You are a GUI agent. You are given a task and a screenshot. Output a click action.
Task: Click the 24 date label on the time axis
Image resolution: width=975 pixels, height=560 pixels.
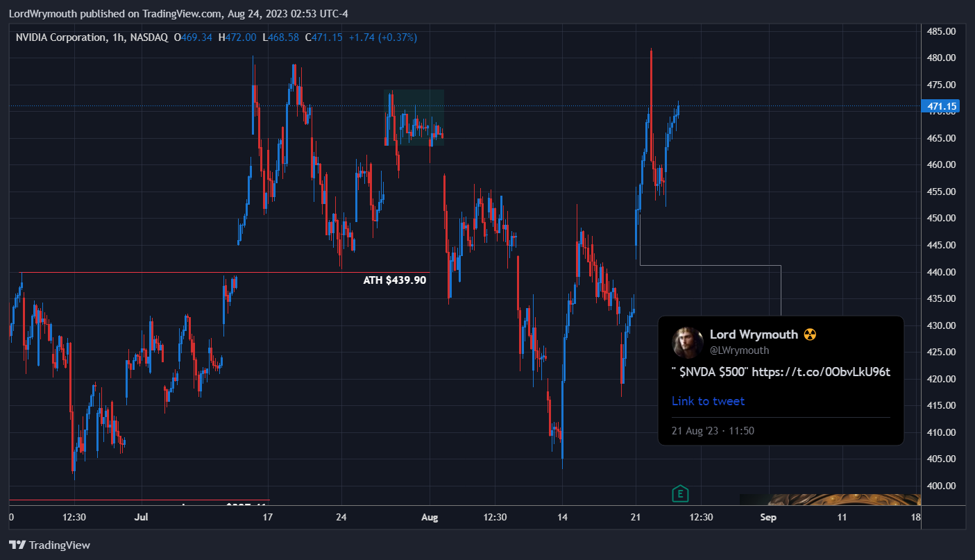point(340,517)
